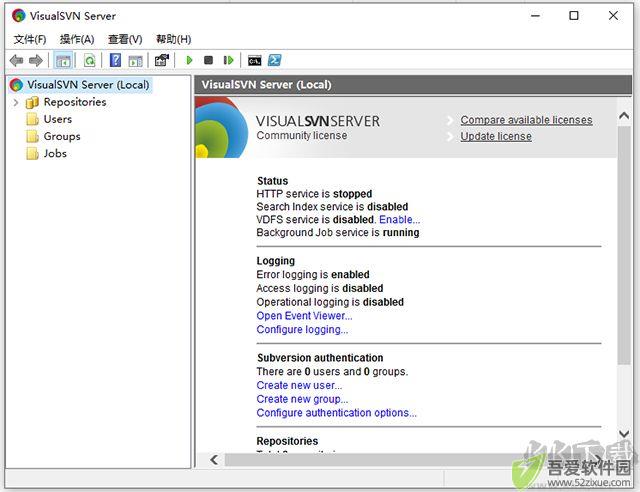
Task: Click the horizontal scrollbar left arrow
Action: [214, 460]
